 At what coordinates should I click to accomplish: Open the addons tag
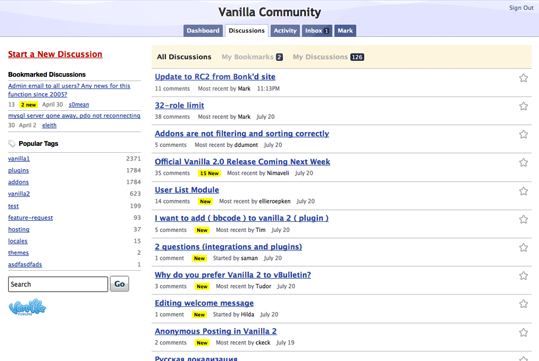point(18,182)
